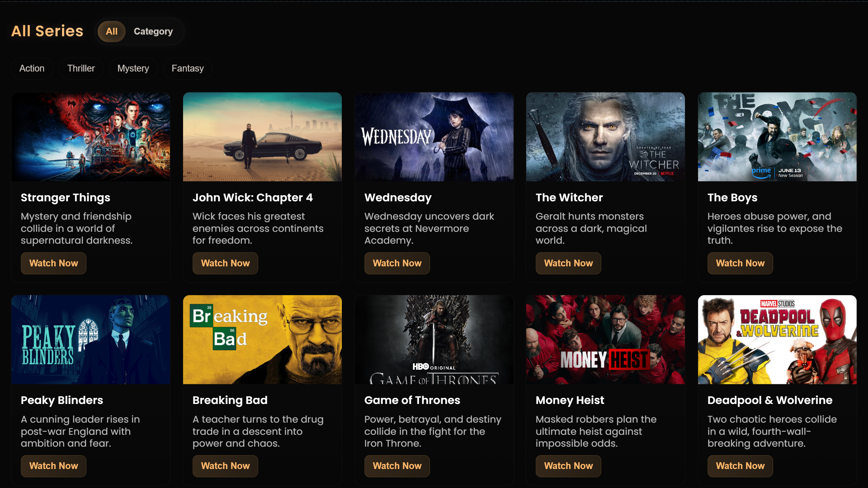This screenshot has width=868, height=488.
Task: Switch to Category view toggle
Action: pyautogui.click(x=153, y=32)
